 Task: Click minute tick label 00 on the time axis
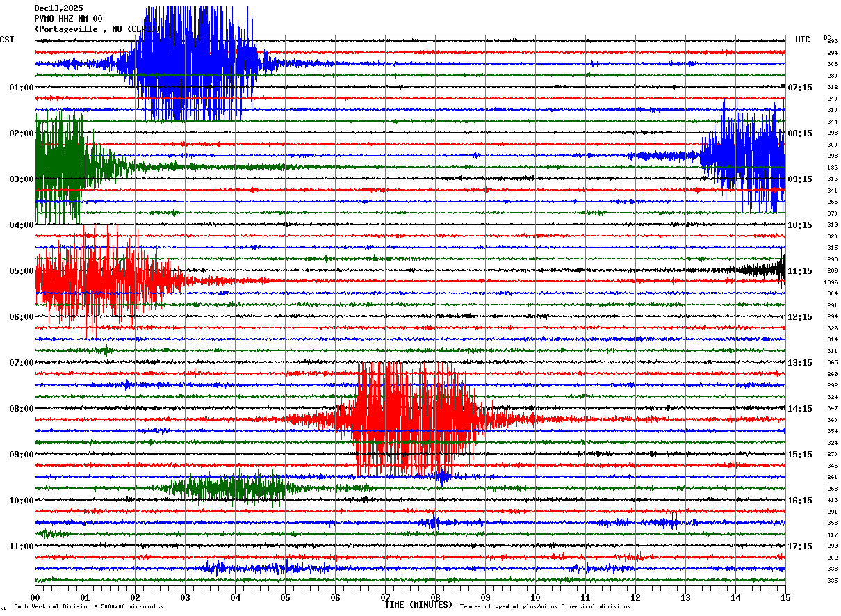[x=35, y=597]
